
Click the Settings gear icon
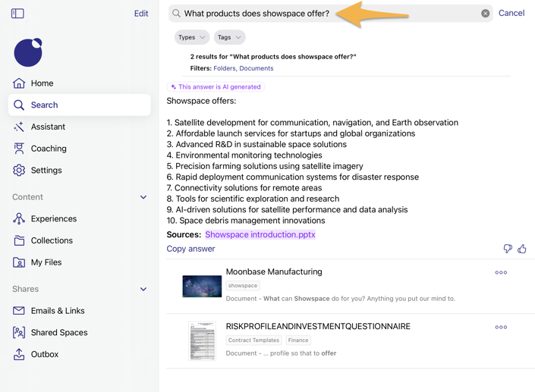pyautogui.click(x=19, y=170)
